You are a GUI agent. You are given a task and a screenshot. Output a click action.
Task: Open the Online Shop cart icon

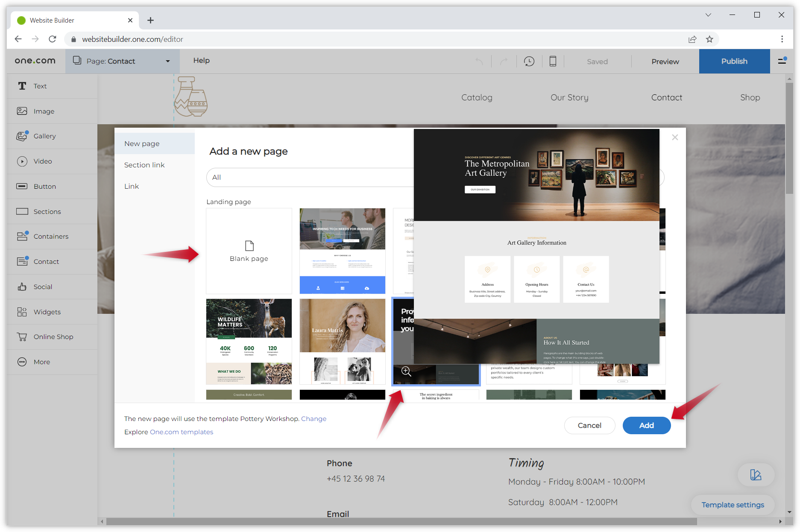(22, 337)
